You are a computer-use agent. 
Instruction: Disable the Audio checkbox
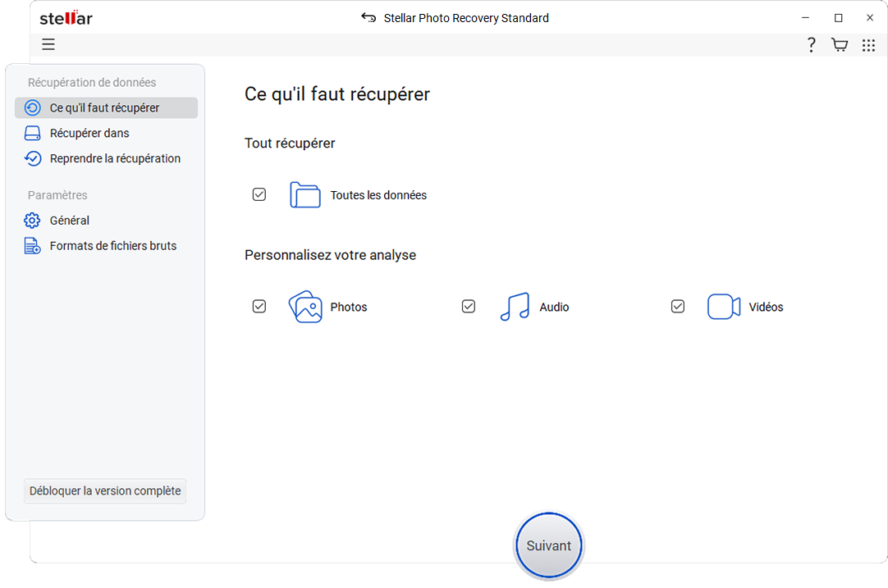pyautogui.click(x=469, y=307)
